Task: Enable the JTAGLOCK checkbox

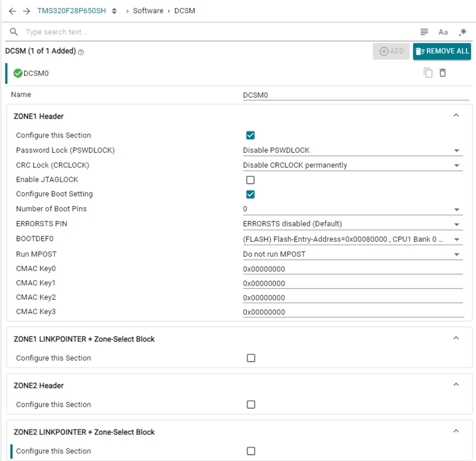Action: coord(250,180)
